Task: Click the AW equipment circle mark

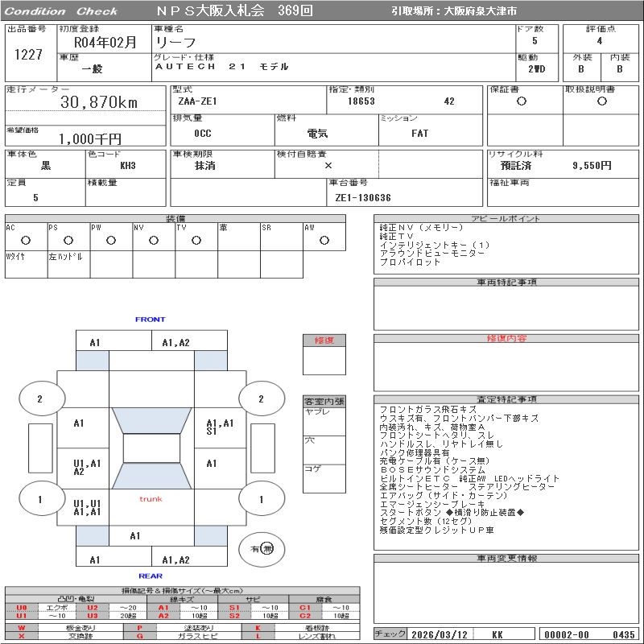Action: tap(324, 240)
